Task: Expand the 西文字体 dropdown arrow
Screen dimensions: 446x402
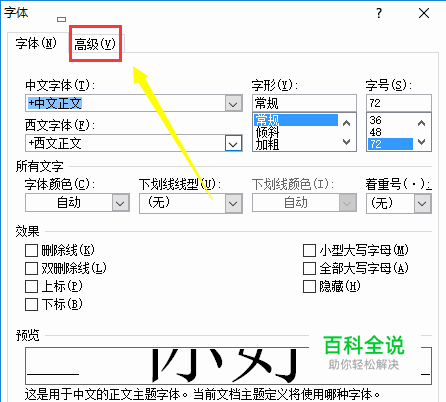Action: coord(233,144)
